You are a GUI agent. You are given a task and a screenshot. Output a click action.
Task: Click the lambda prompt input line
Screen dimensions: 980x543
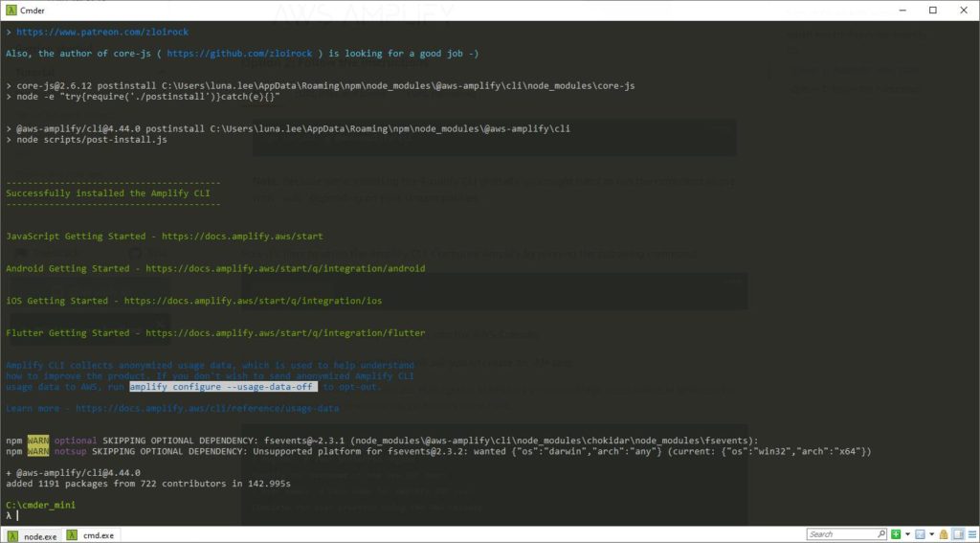point(12,515)
